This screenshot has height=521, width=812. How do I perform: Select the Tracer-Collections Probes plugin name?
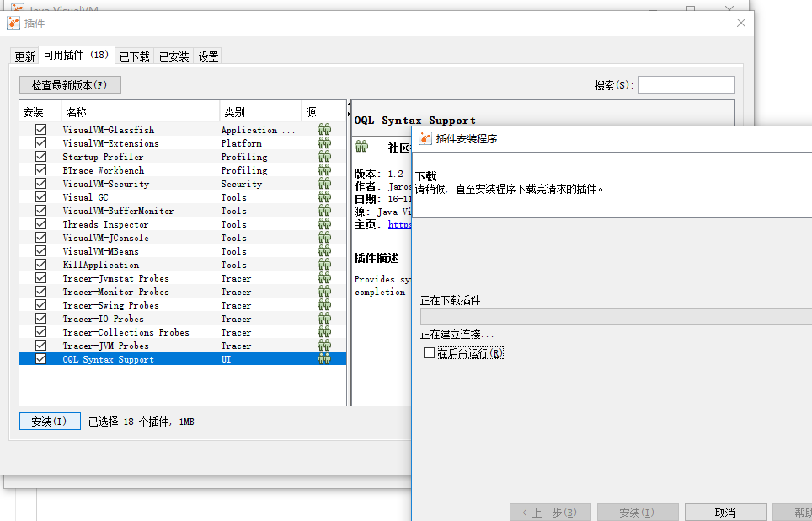point(126,332)
